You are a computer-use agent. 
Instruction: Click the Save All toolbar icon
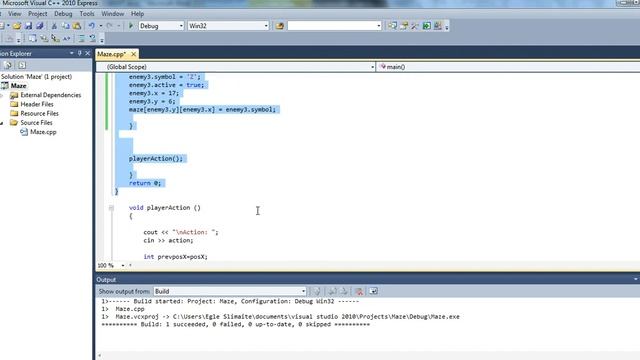pyautogui.click(x=40, y=26)
